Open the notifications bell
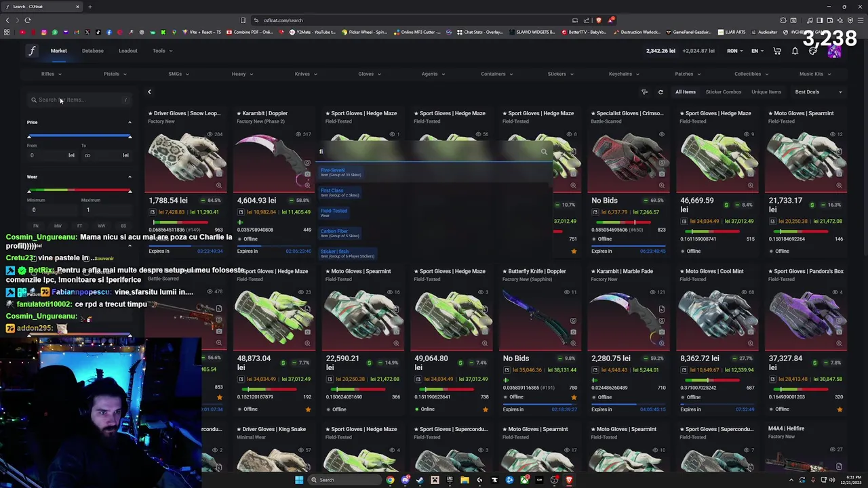The height and width of the screenshot is (488, 868). pyautogui.click(x=795, y=51)
